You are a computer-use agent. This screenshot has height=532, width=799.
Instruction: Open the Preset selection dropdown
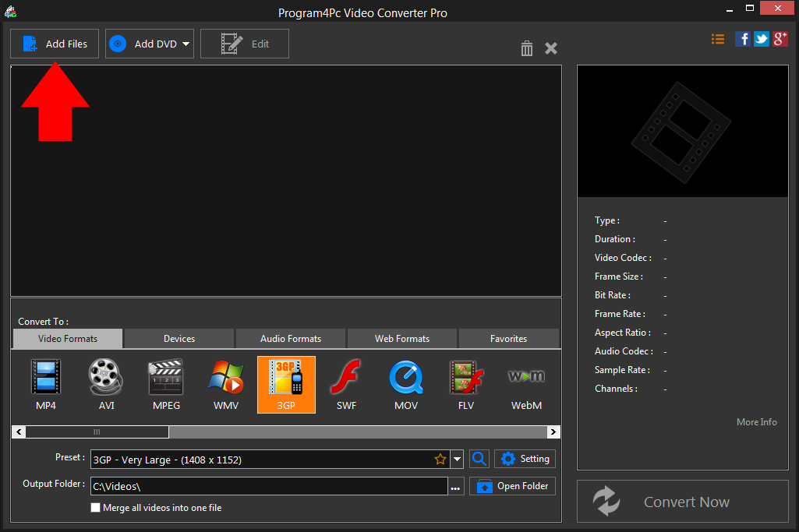point(458,459)
